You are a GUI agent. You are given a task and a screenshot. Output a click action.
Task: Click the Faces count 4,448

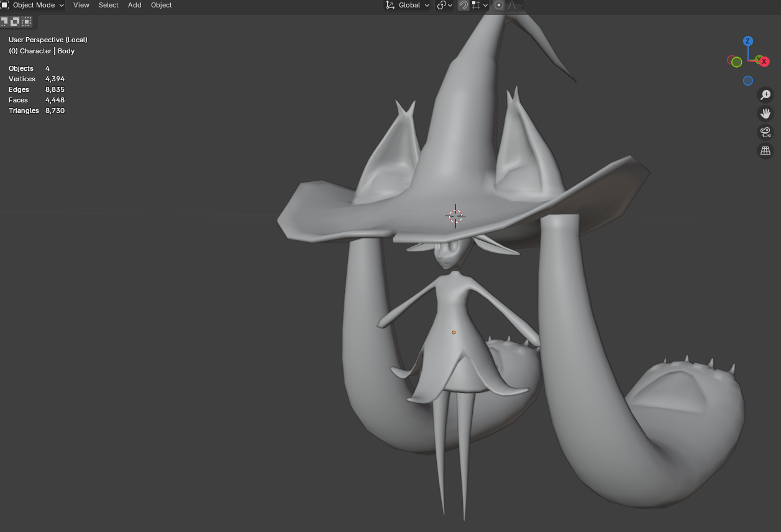[55, 100]
